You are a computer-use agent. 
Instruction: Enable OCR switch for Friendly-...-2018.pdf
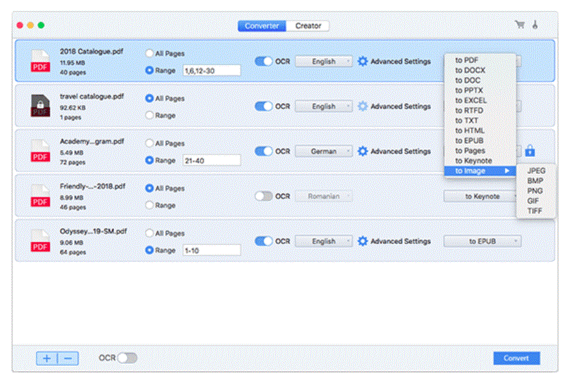(264, 196)
